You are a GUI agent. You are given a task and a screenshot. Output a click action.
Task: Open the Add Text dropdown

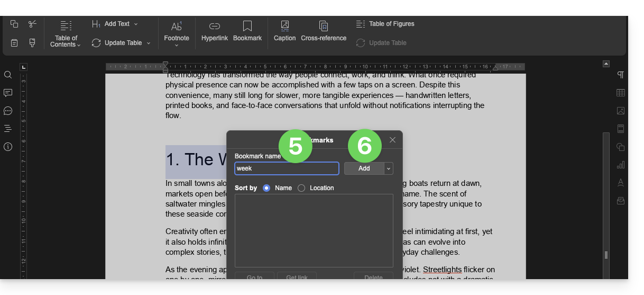point(136,24)
